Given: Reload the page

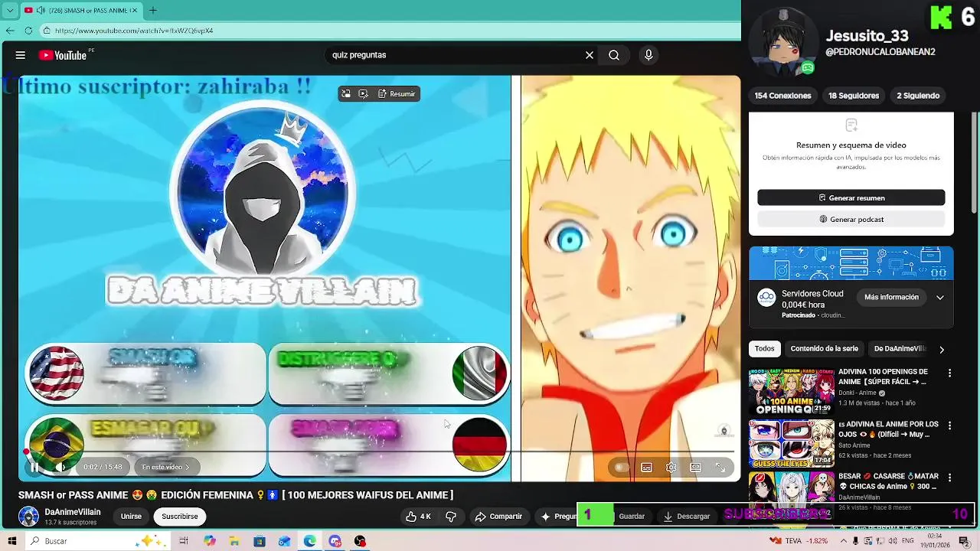Looking at the screenshot, I should 28,31.
